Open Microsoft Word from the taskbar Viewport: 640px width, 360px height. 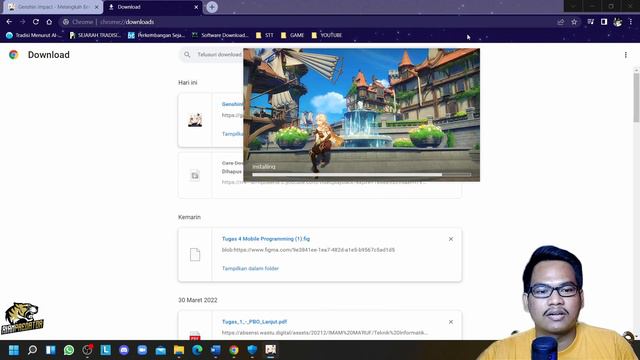(216, 350)
